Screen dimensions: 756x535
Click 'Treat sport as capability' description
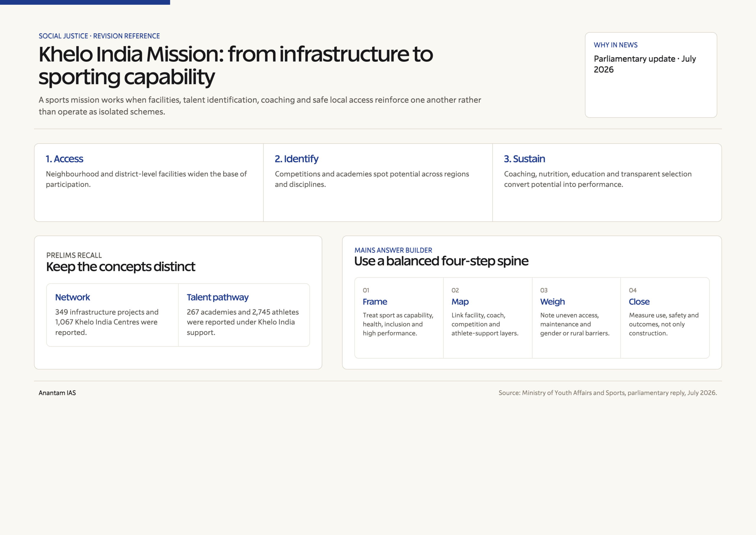pyautogui.click(x=398, y=324)
